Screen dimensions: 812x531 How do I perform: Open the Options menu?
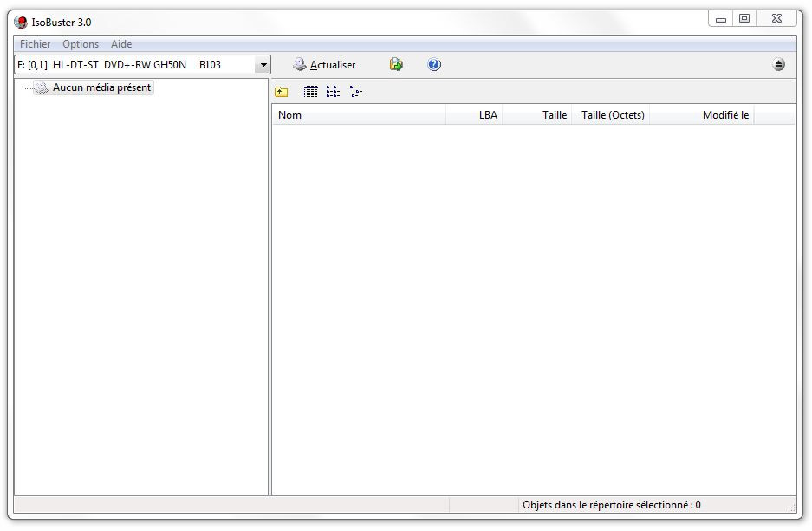coord(81,44)
